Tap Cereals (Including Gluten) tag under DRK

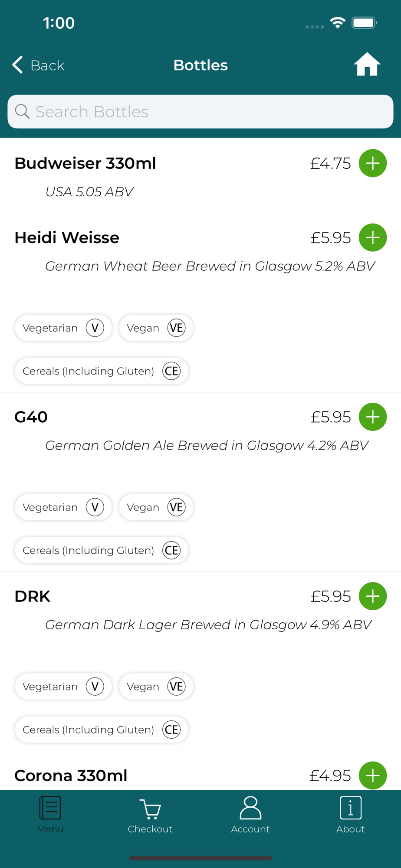101,730
